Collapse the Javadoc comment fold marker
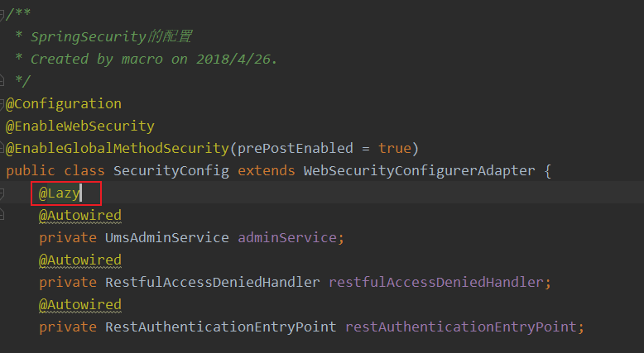Screen dimensions: 644x353 click(2, 15)
